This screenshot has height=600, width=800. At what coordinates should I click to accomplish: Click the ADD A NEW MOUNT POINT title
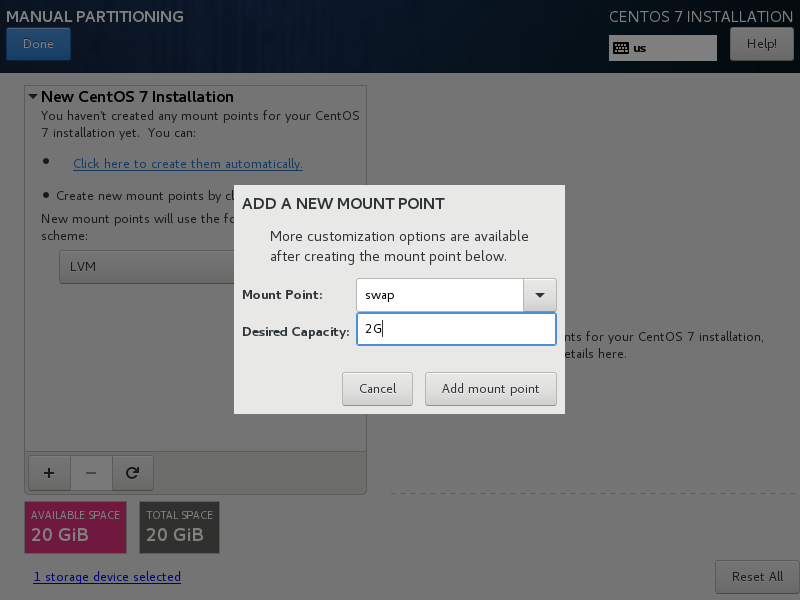[x=343, y=204]
